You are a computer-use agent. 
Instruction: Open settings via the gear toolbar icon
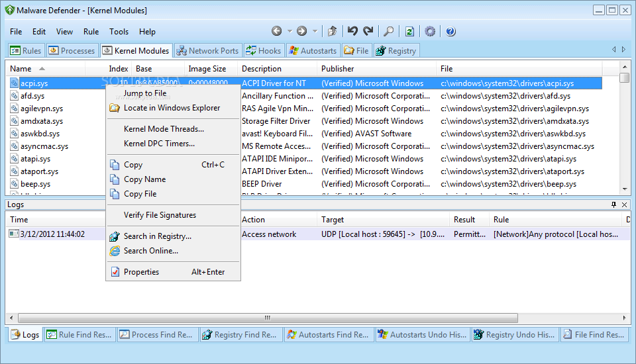(x=430, y=31)
